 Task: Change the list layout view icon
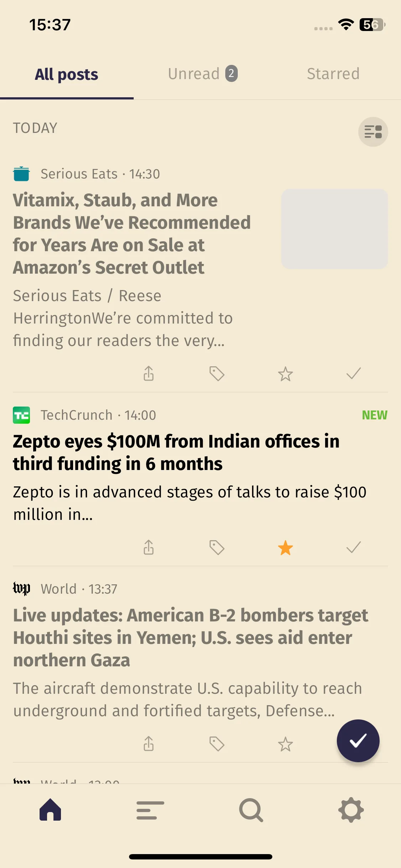coord(373,132)
